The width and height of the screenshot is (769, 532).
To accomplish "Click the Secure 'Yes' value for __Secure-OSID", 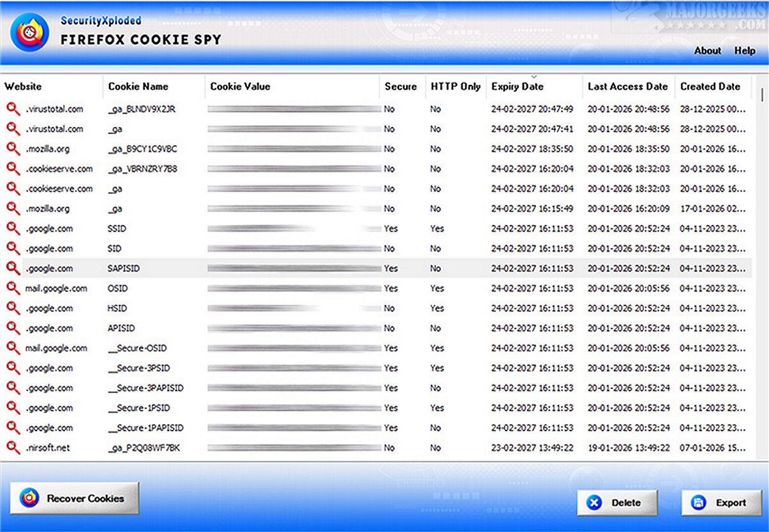I will tap(391, 348).
